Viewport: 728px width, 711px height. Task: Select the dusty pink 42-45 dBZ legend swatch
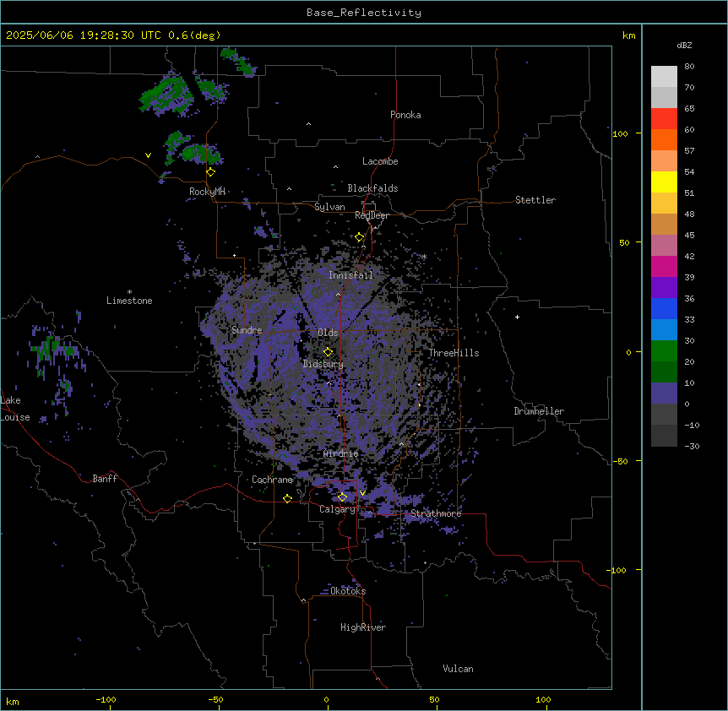coord(664,246)
